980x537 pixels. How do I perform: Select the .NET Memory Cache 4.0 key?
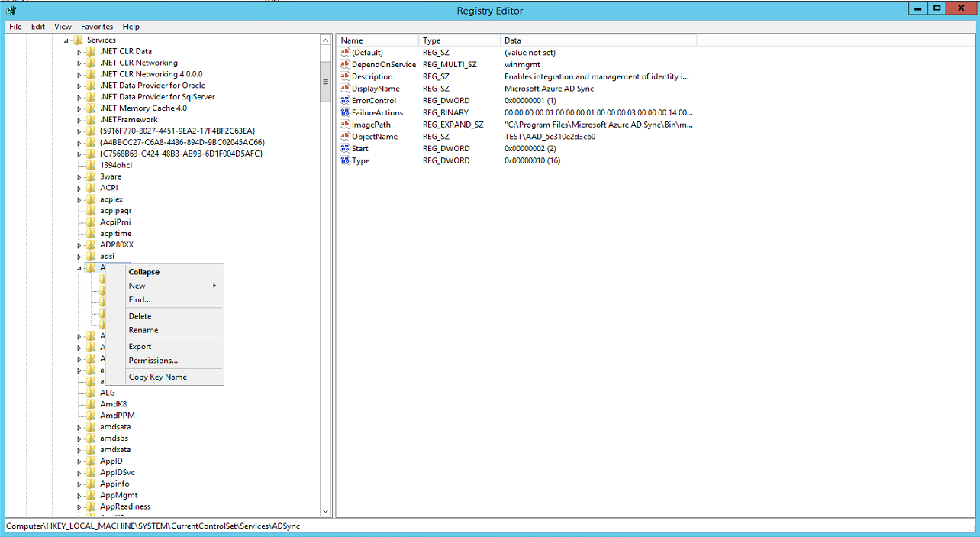click(143, 108)
